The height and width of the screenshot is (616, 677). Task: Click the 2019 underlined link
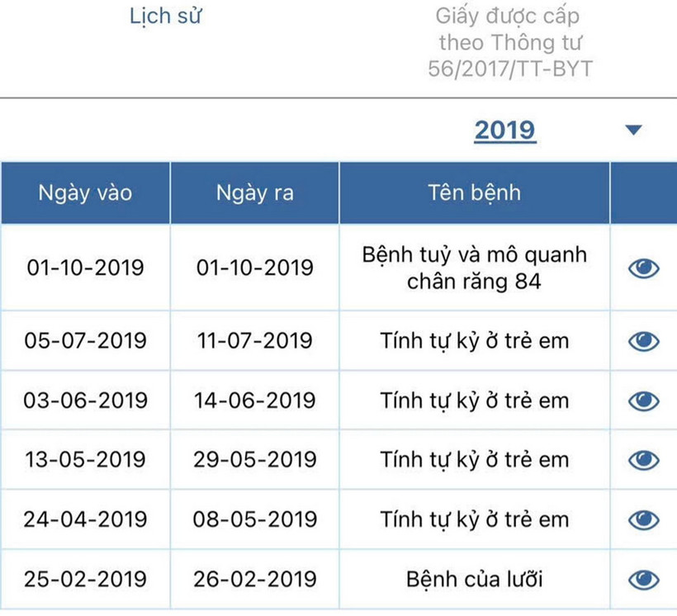coord(504,130)
